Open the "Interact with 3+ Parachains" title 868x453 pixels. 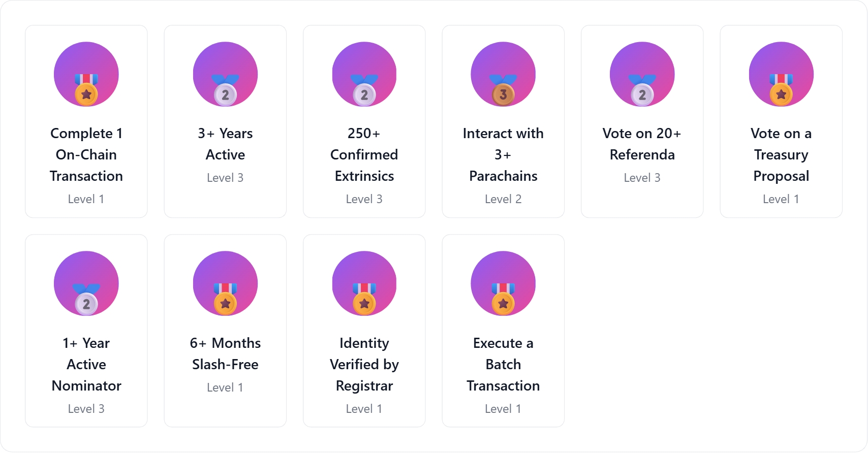click(503, 154)
